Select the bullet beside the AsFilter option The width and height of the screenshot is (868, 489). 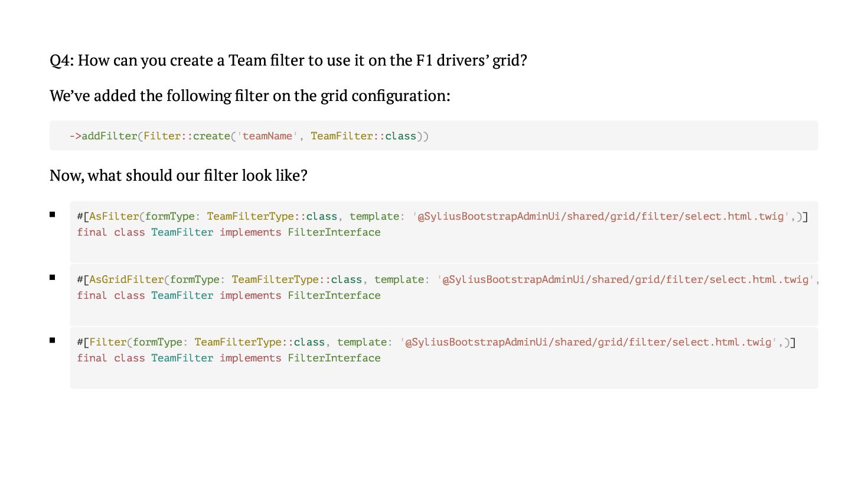pos(53,214)
